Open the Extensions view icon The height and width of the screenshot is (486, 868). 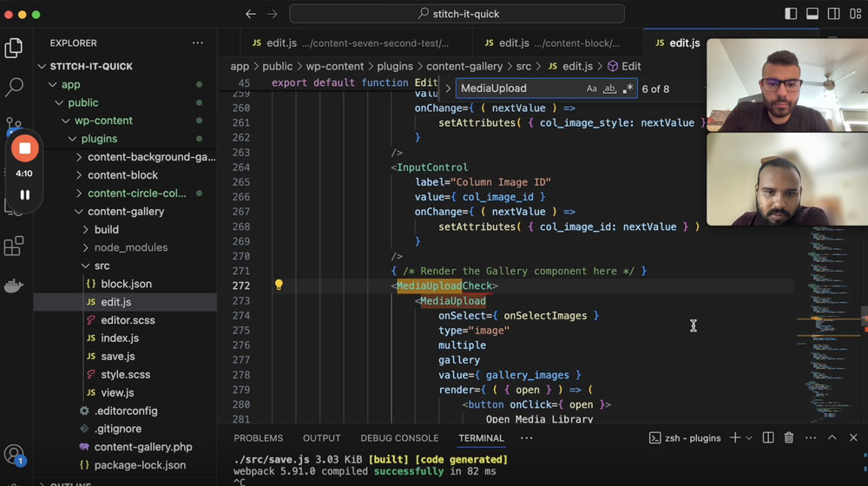click(14, 246)
